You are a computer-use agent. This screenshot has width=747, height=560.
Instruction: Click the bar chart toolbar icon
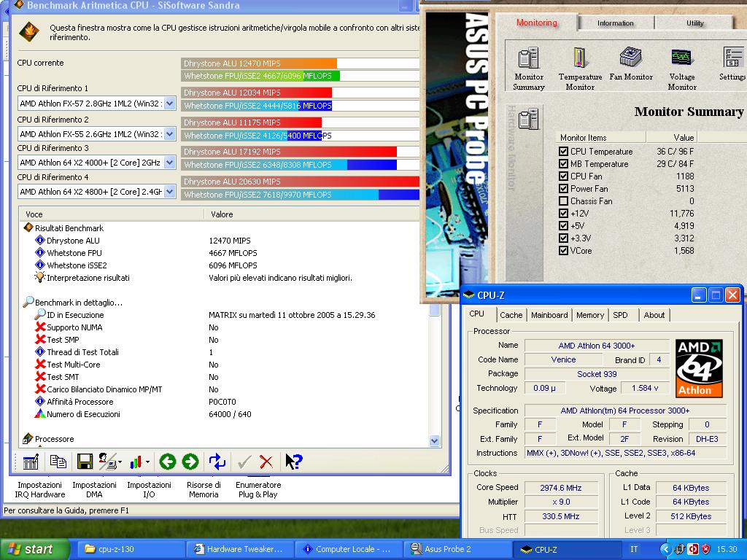pyautogui.click(x=136, y=462)
